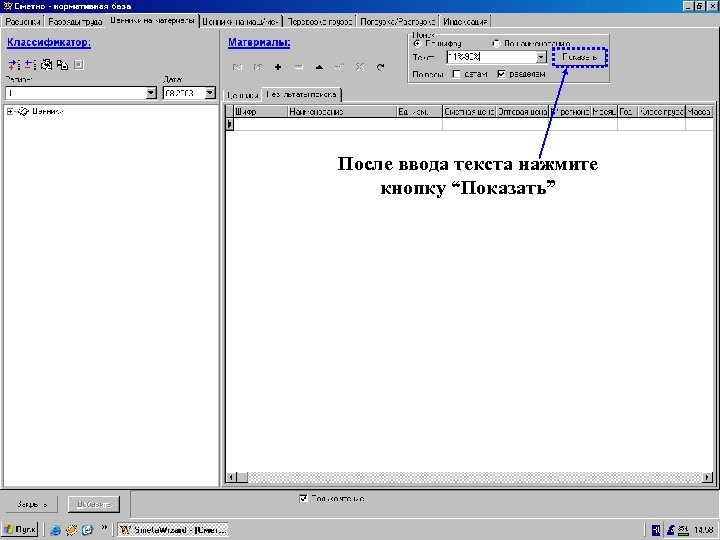Open the Windows Пуск start button
This screenshot has height=540, width=720.
pyautogui.click(x=20, y=530)
